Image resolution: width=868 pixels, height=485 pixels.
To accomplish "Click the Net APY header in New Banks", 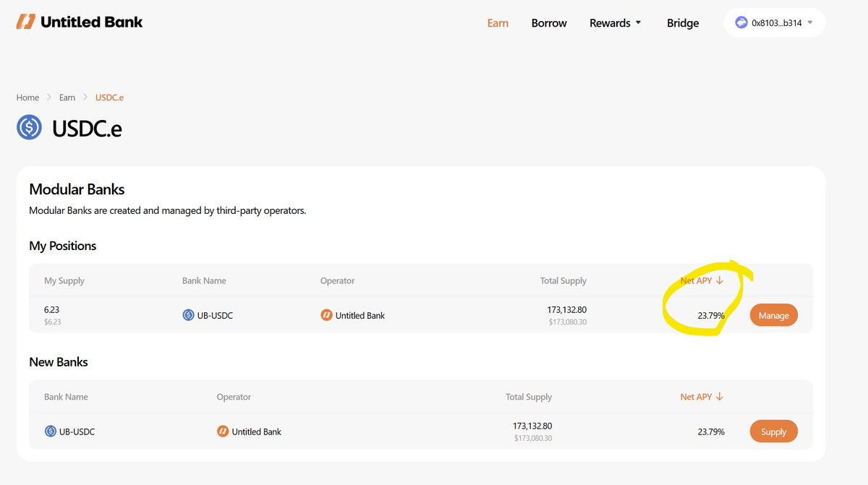I will (696, 397).
